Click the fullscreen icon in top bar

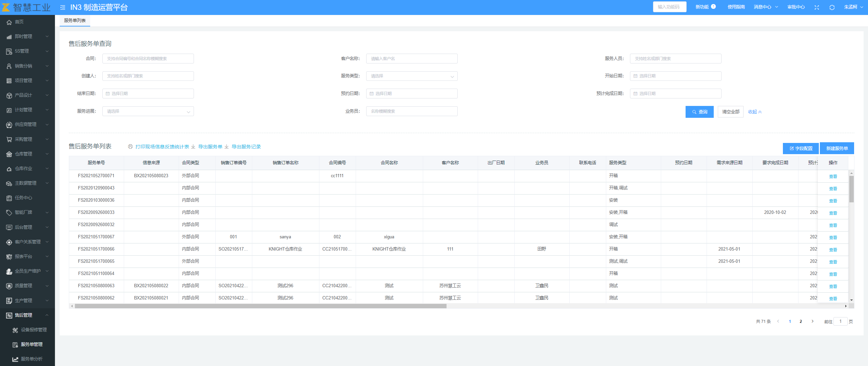point(816,7)
